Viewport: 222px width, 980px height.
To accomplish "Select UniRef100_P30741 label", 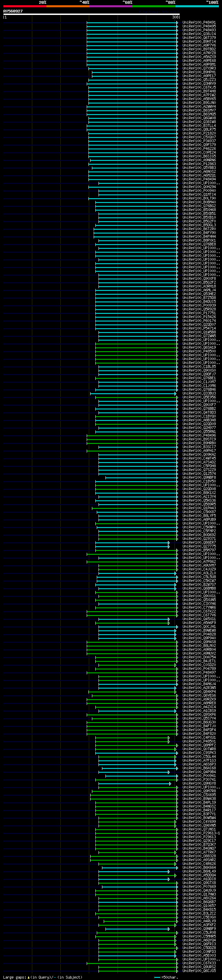I will pos(199,779).
